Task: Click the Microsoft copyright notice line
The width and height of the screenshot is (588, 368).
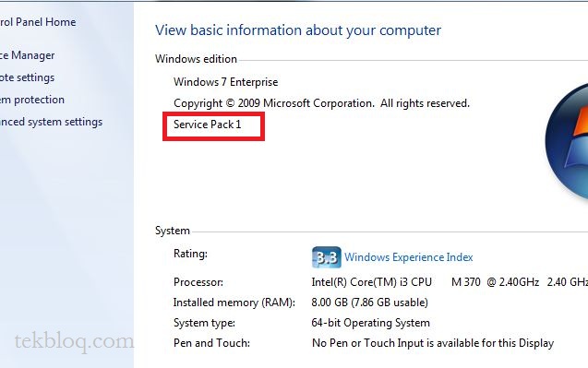Action: pos(322,103)
